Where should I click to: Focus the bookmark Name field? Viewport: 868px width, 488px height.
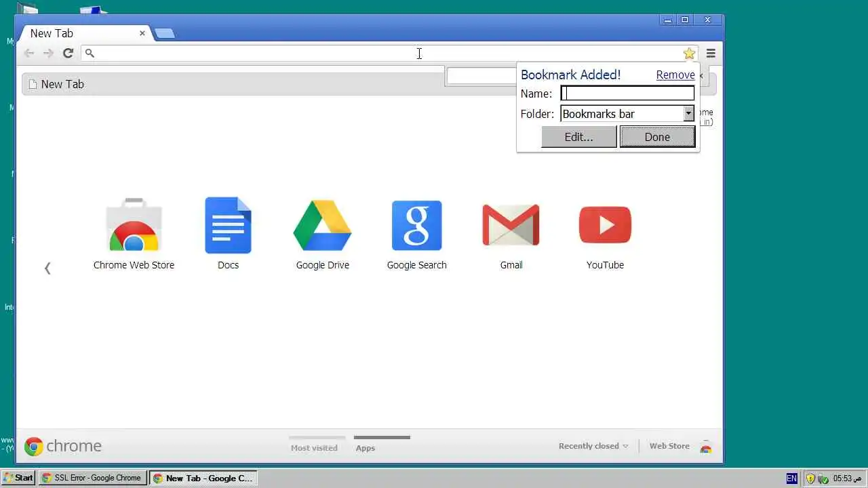click(x=627, y=94)
